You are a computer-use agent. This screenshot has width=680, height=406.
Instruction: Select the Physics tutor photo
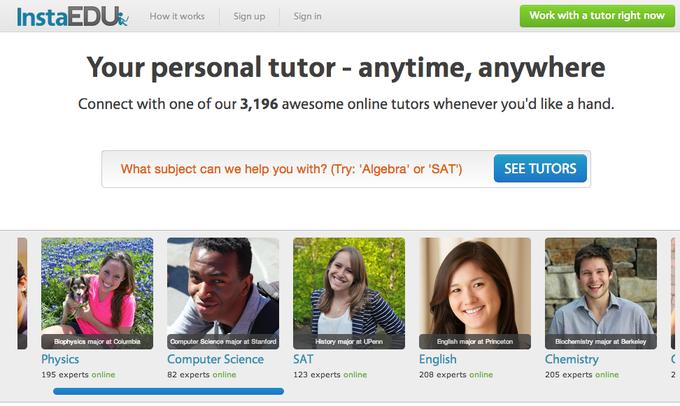tap(97, 293)
